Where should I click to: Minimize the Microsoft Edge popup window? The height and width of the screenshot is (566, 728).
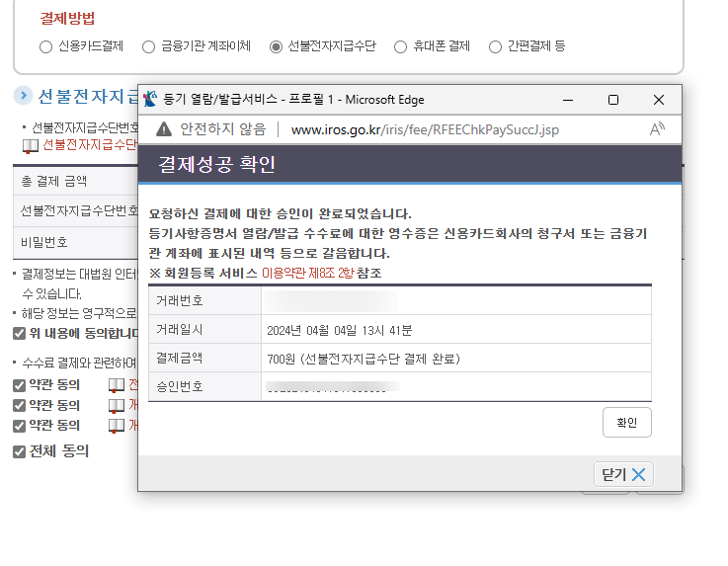coord(568,100)
